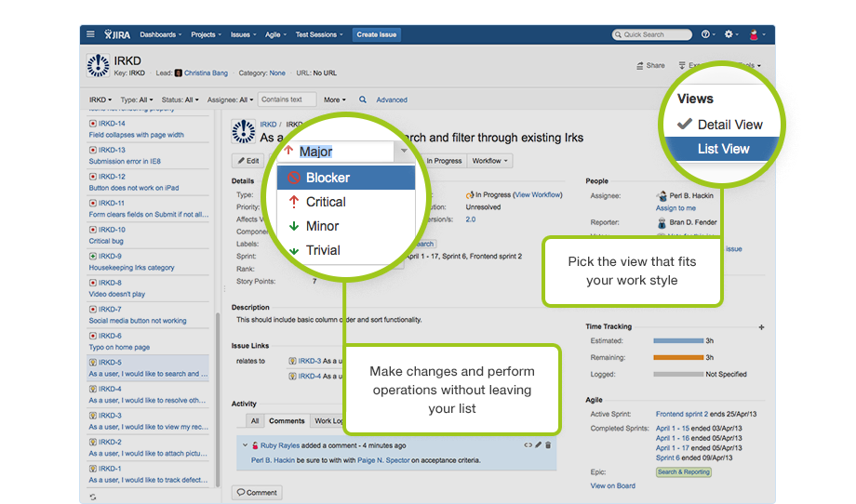The width and height of the screenshot is (856, 504).
Task: Open the Workflow dropdown button
Action: 489,161
